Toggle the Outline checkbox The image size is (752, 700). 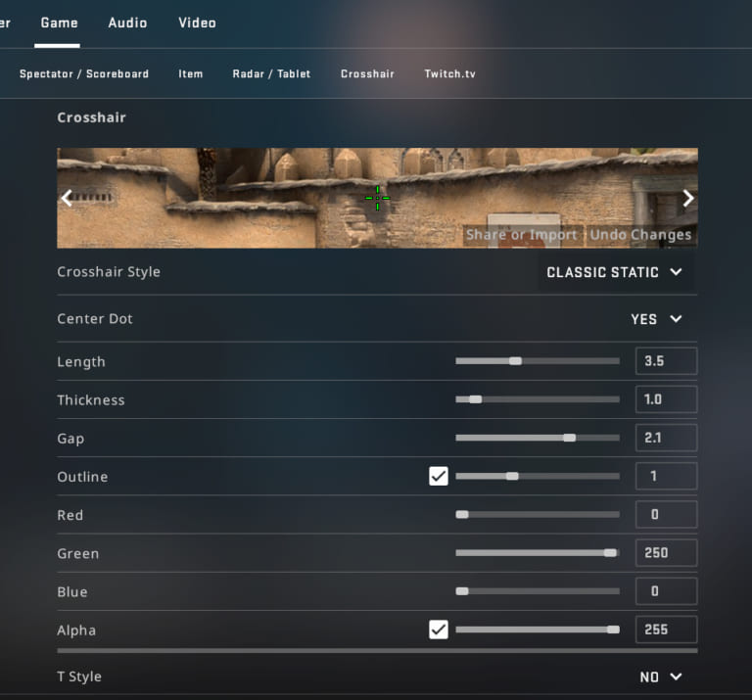point(439,476)
